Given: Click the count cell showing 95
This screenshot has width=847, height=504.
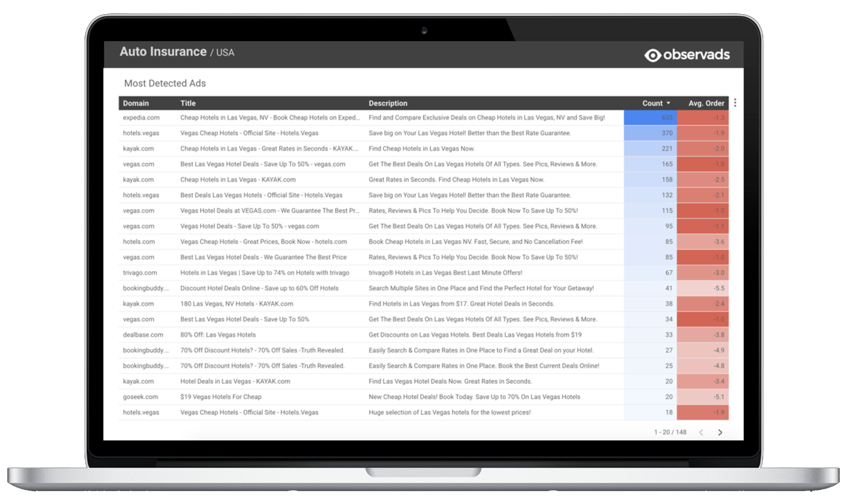Looking at the screenshot, I should [650, 226].
